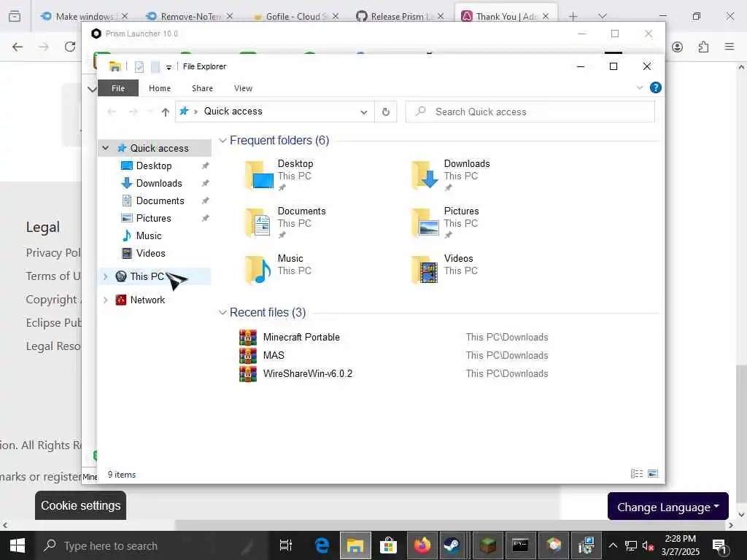This screenshot has width=747, height=560.
Task: Open the Share ribbon tab
Action: click(203, 88)
